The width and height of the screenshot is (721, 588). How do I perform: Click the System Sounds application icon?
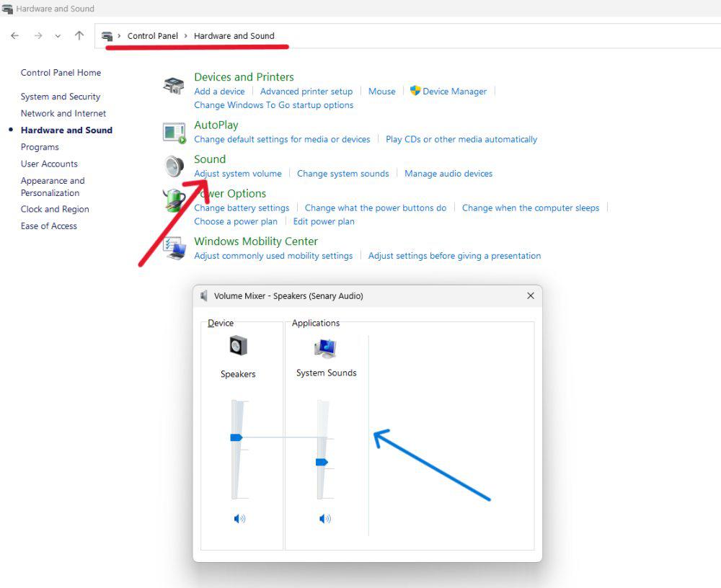pyautogui.click(x=326, y=348)
